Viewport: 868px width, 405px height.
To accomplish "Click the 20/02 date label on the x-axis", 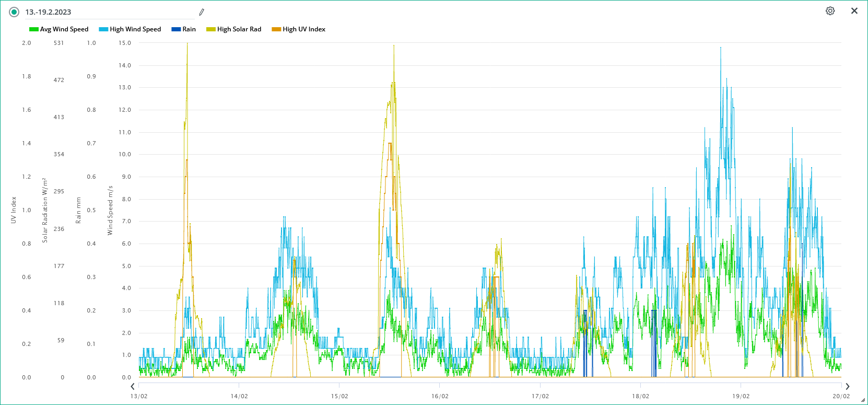I will (841, 396).
